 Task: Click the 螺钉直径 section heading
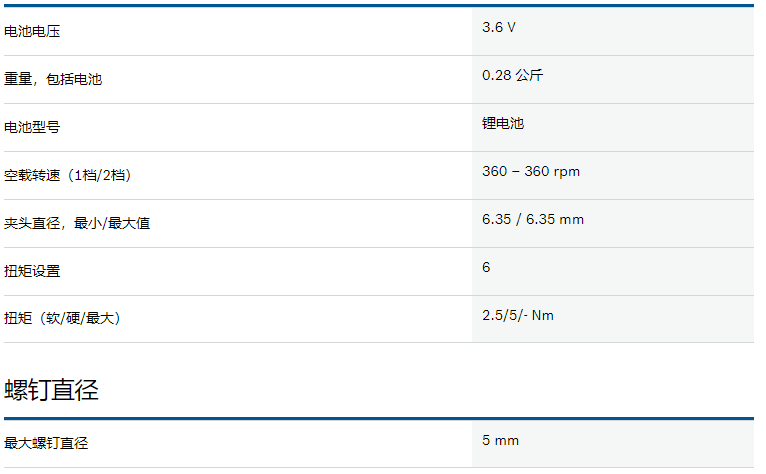click(x=51, y=390)
